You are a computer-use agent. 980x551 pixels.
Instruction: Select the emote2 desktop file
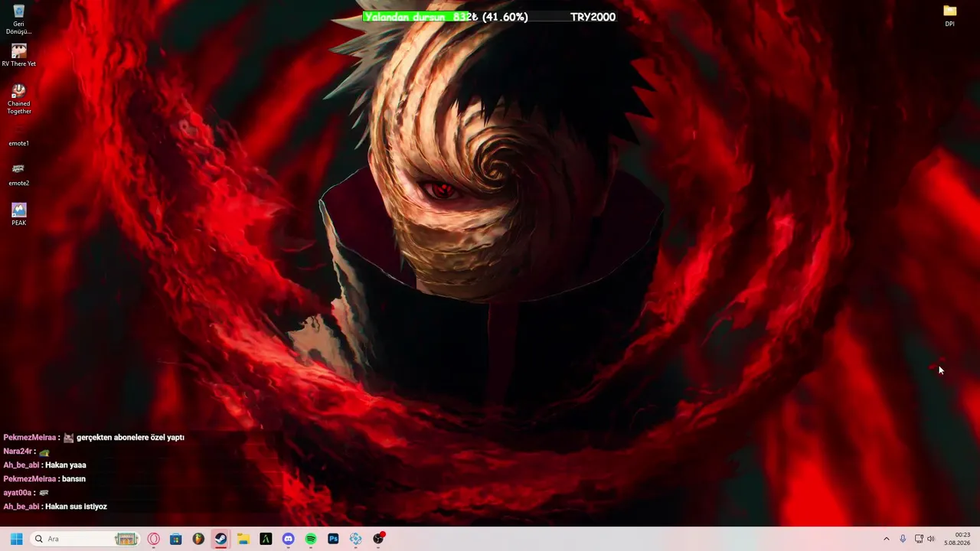point(19,174)
